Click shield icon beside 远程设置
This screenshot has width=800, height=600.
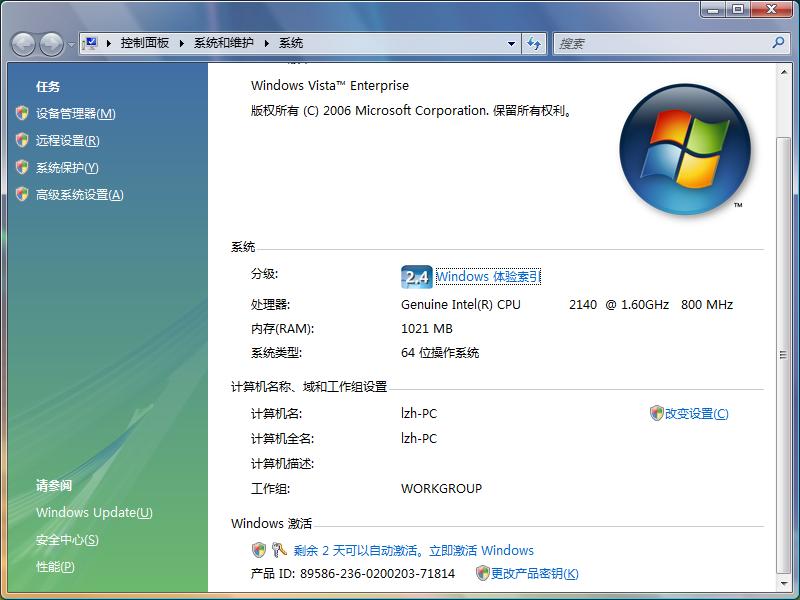pos(22,140)
